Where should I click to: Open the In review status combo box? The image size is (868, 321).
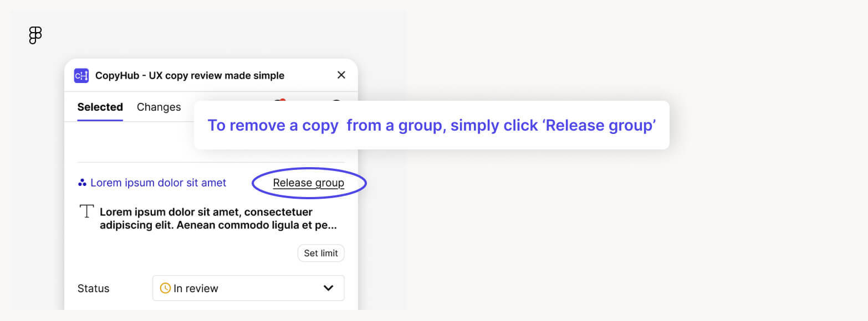click(248, 288)
